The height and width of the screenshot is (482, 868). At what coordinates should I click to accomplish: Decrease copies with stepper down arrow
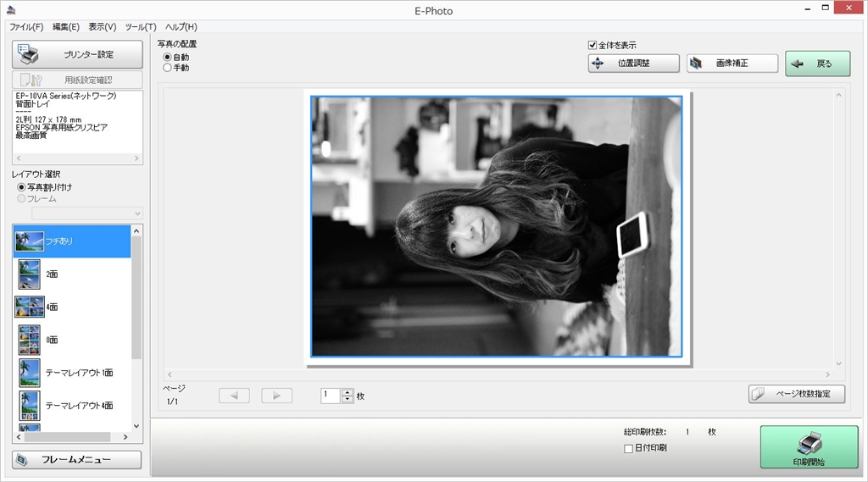347,400
